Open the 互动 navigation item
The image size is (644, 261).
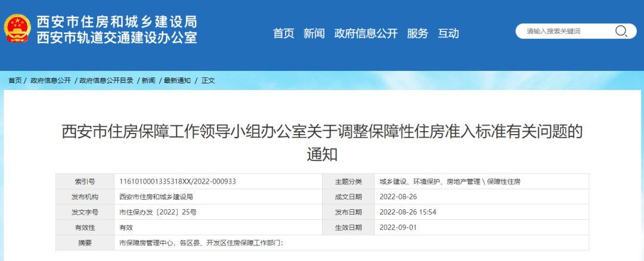[448, 33]
